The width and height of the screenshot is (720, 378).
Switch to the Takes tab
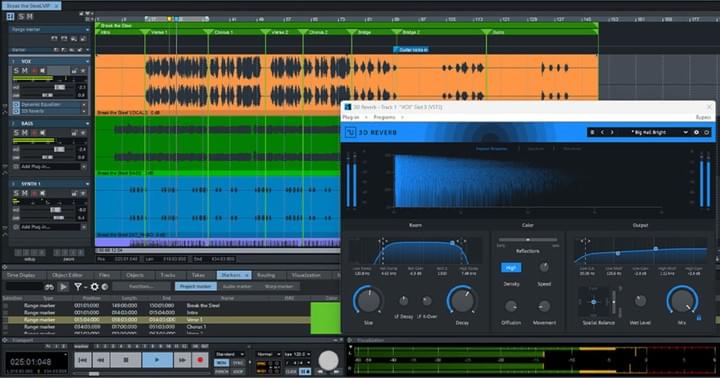click(x=198, y=275)
